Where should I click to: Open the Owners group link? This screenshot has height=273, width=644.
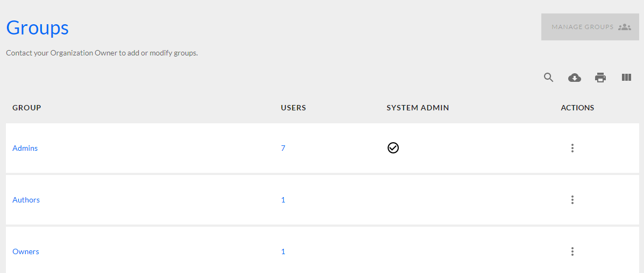[26, 251]
